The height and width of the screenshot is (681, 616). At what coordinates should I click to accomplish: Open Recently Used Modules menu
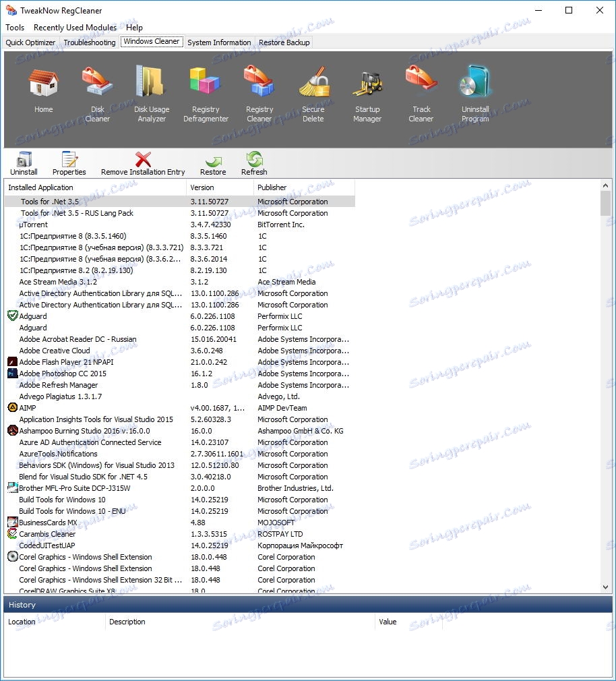75,28
